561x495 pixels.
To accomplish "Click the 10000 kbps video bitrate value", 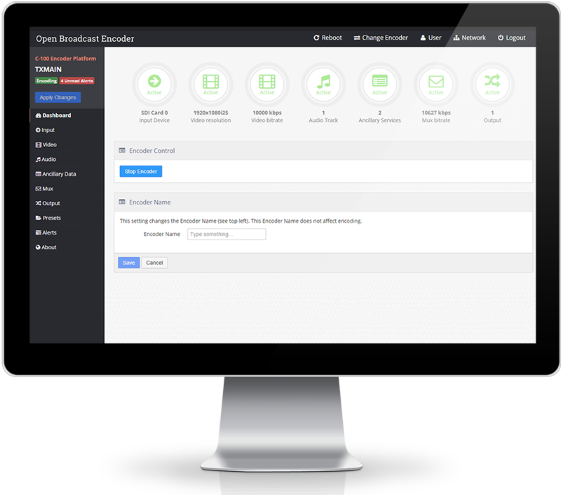I will tap(267, 113).
